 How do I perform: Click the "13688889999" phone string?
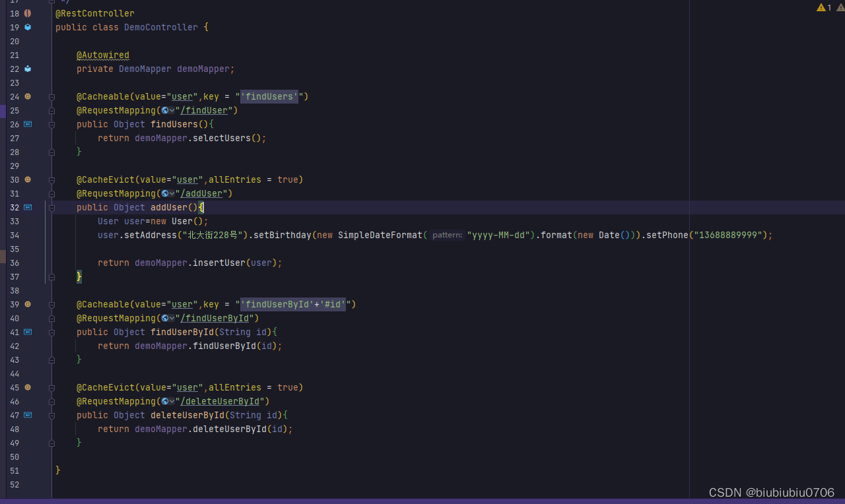click(728, 235)
